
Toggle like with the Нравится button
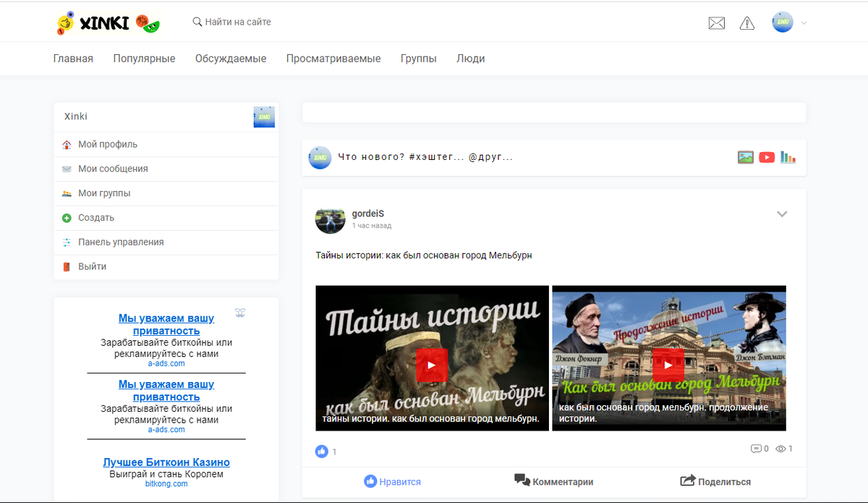[x=391, y=481]
